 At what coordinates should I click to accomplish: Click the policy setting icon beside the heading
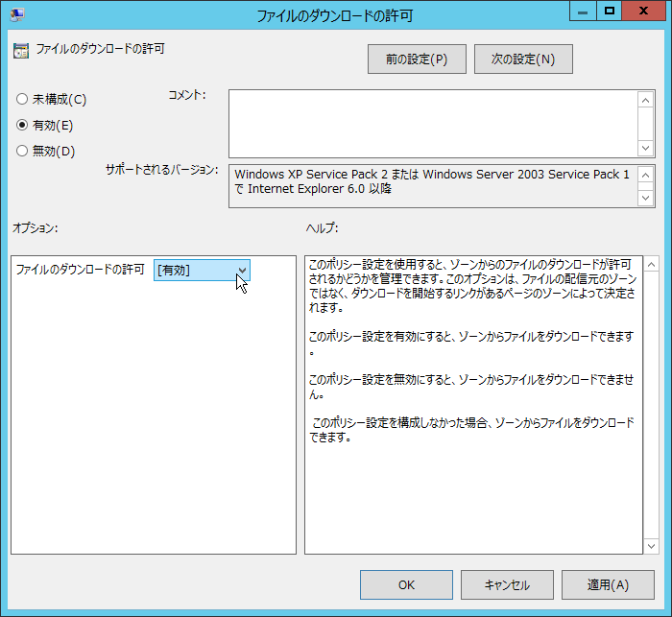click(x=21, y=51)
